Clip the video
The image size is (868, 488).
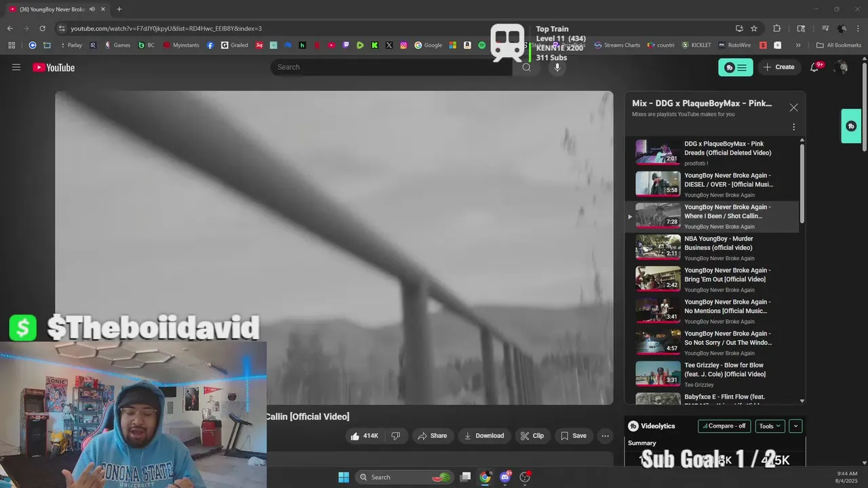pos(532,436)
